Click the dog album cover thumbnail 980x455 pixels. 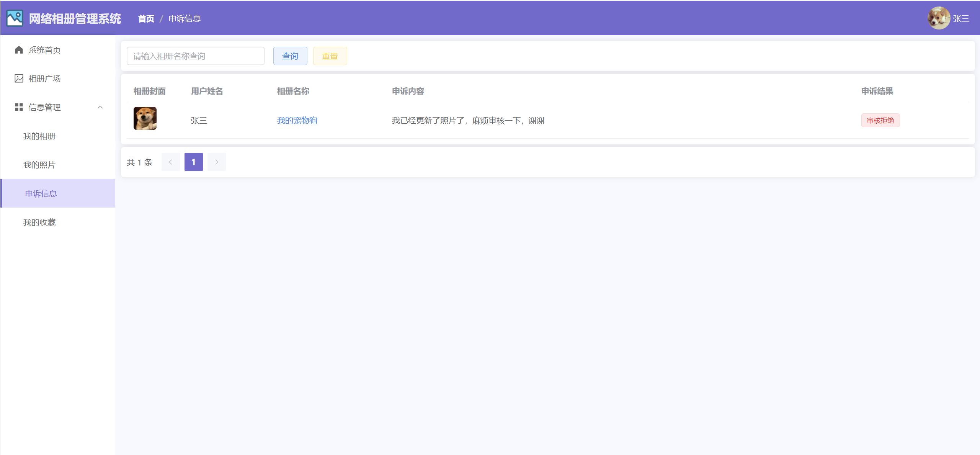[145, 118]
